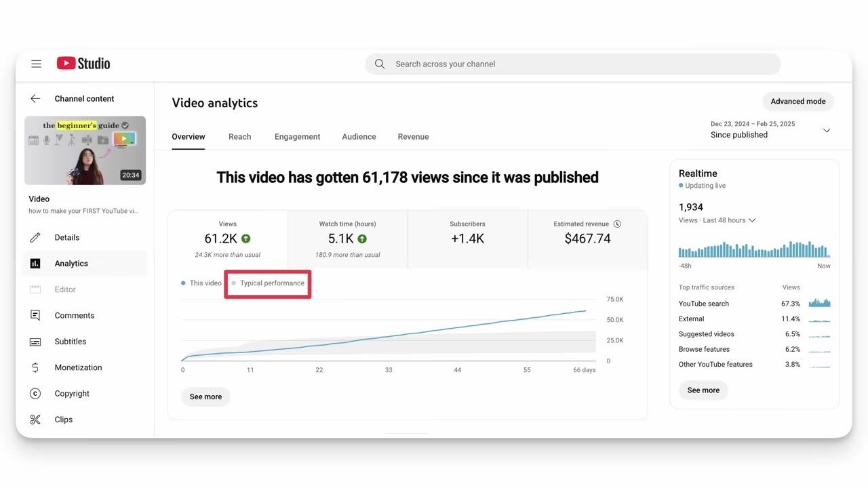868x488 pixels.
Task: Click the Suggested videos traffic source row
Action: (x=754, y=334)
